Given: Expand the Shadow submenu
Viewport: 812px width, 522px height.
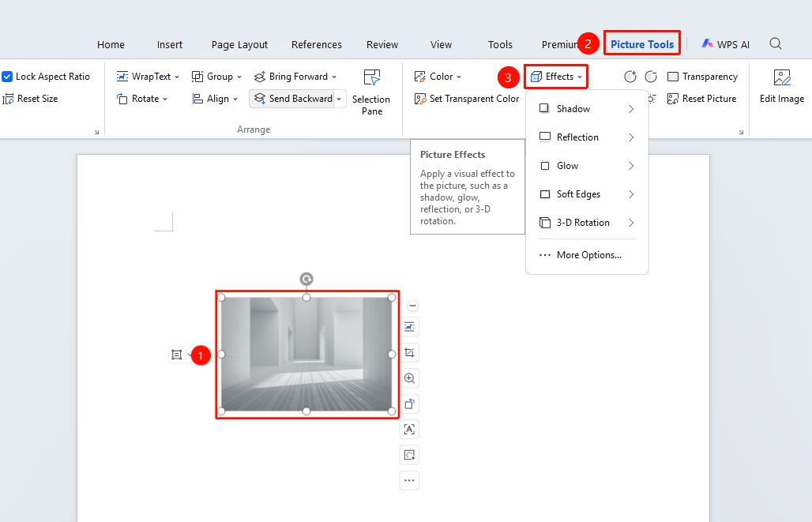Looking at the screenshot, I should click(x=587, y=109).
